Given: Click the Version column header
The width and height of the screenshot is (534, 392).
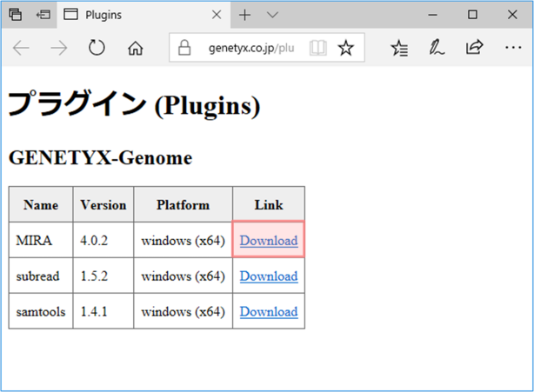Looking at the screenshot, I should click(103, 204).
